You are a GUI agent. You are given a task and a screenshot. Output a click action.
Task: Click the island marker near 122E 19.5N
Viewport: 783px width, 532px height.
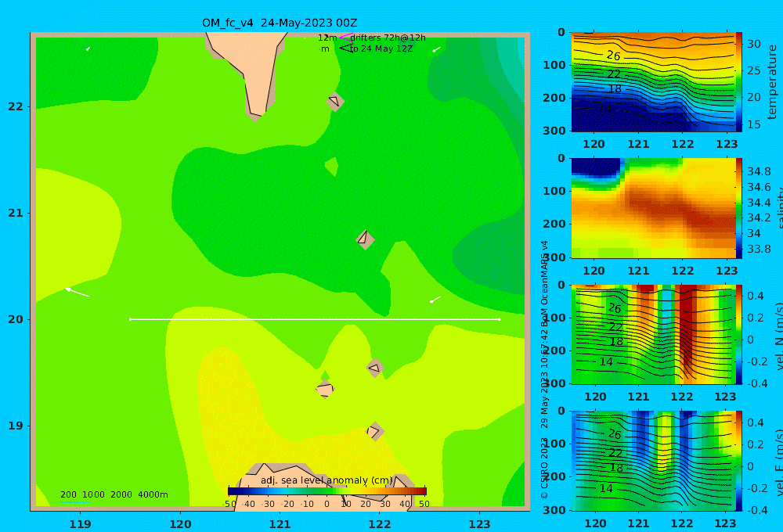coord(374,368)
